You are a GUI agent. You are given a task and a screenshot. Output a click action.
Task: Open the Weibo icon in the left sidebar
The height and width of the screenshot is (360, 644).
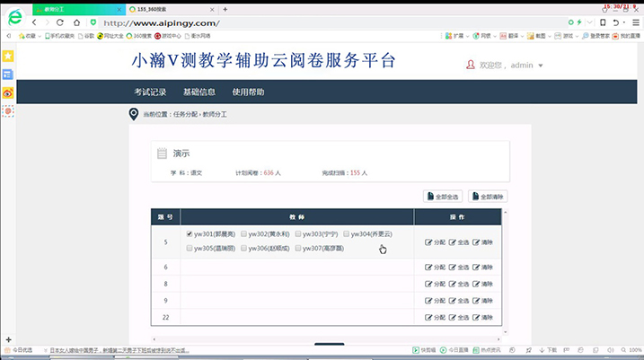click(8, 92)
